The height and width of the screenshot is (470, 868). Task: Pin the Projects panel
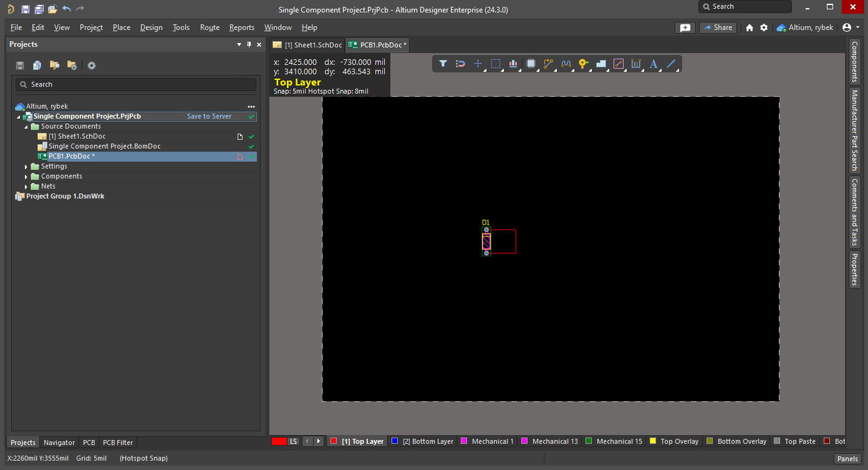pyautogui.click(x=249, y=44)
